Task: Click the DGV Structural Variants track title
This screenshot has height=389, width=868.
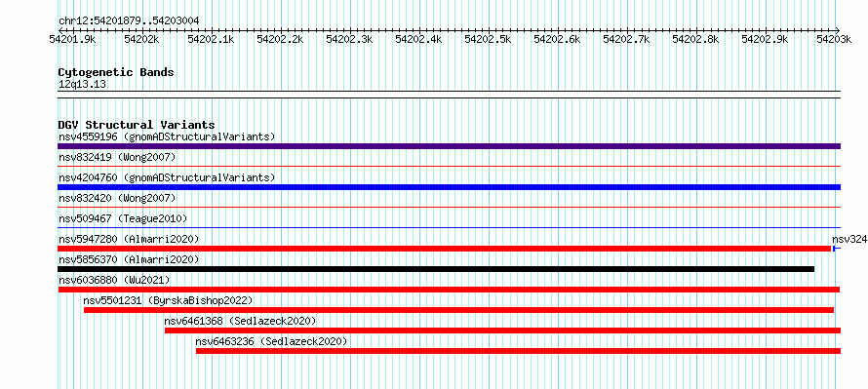Action: tap(137, 125)
